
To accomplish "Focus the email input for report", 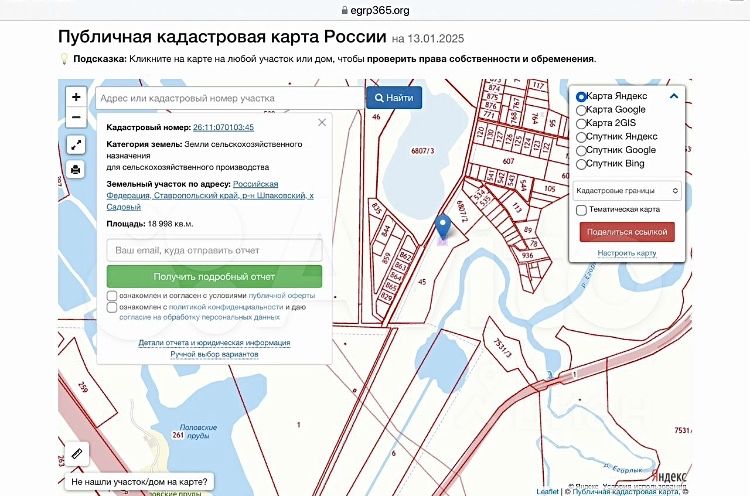I will [214, 250].
